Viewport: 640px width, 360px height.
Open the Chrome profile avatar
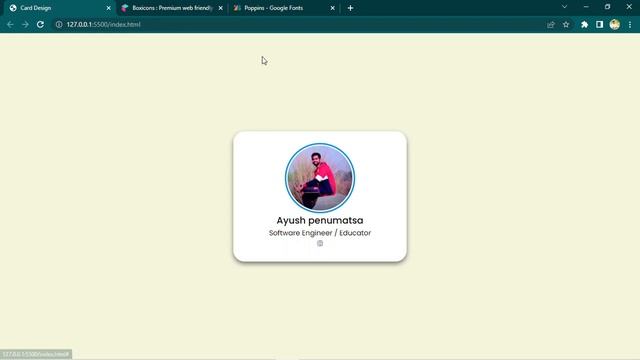pos(615,24)
